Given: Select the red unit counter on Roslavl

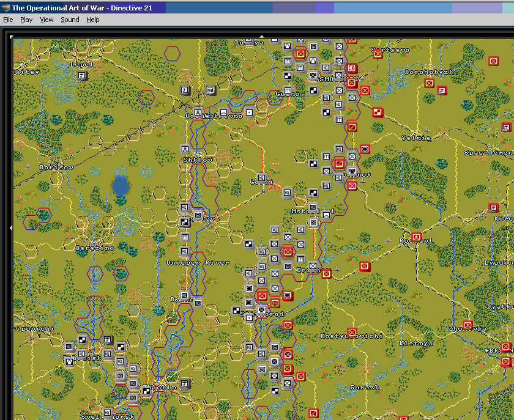Looking at the screenshot, I should click(x=416, y=237).
